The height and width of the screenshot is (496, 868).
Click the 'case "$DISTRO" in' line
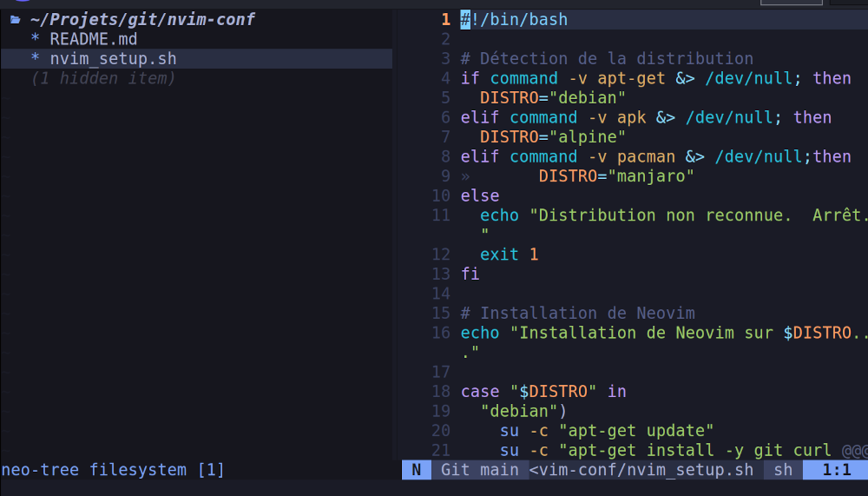[543, 391]
